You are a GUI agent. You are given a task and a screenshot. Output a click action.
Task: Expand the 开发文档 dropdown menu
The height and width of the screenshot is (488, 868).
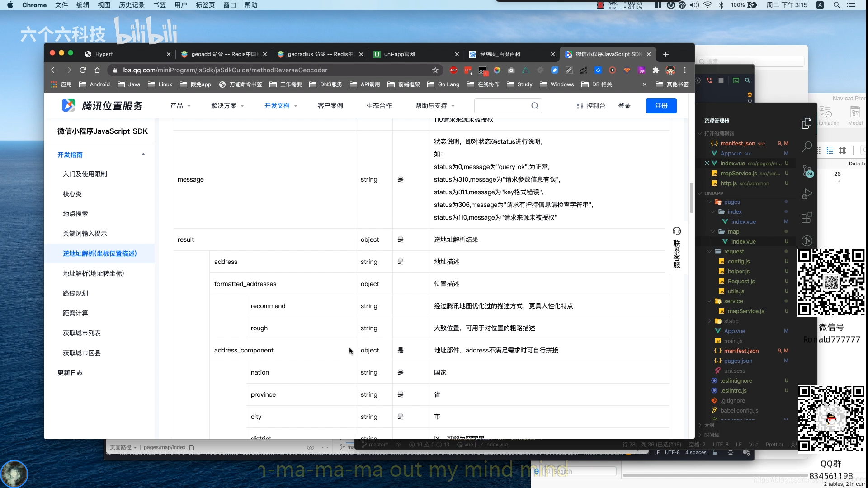point(280,105)
